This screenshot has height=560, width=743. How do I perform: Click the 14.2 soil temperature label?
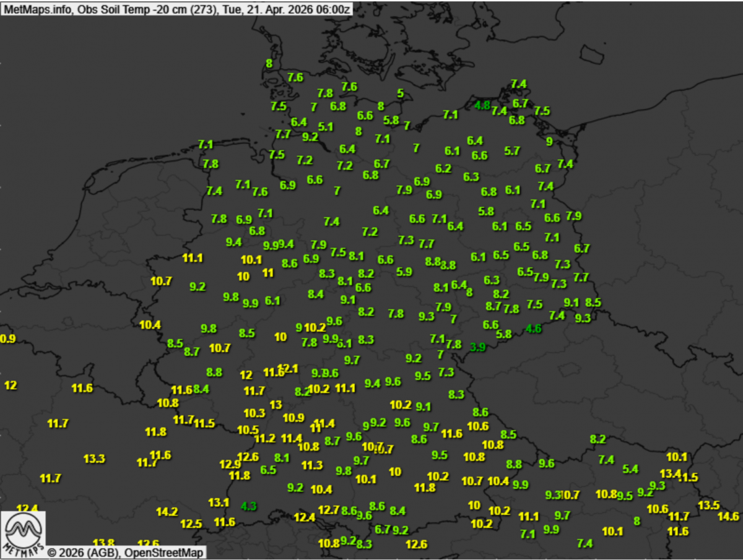(167, 512)
